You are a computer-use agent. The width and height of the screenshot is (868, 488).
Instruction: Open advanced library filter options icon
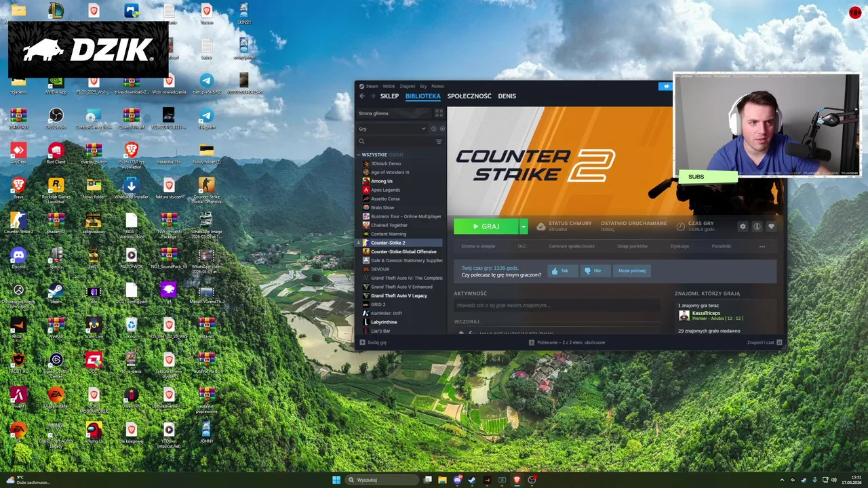click(439, 142)
